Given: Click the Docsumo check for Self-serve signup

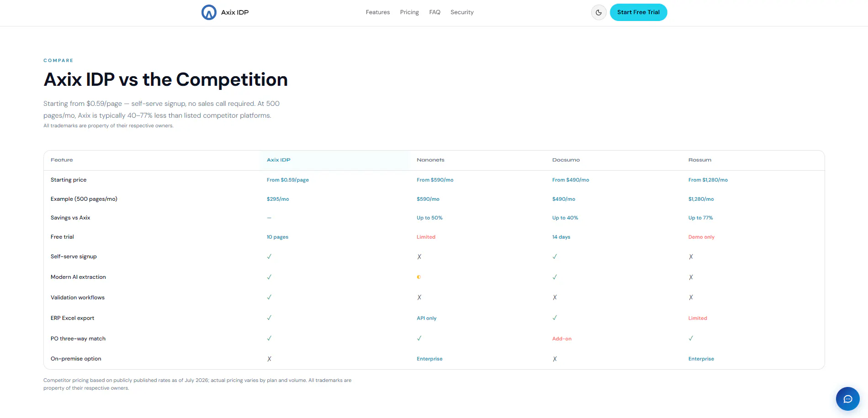Looking at the screenshot, I should click(555, 256).
